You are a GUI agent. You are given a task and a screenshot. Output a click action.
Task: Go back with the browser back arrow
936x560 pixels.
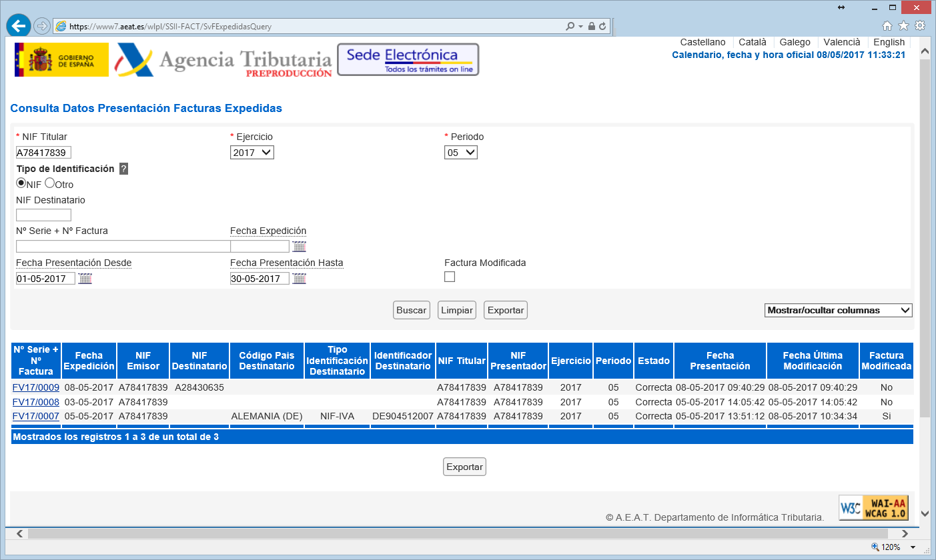click(18, 25)
